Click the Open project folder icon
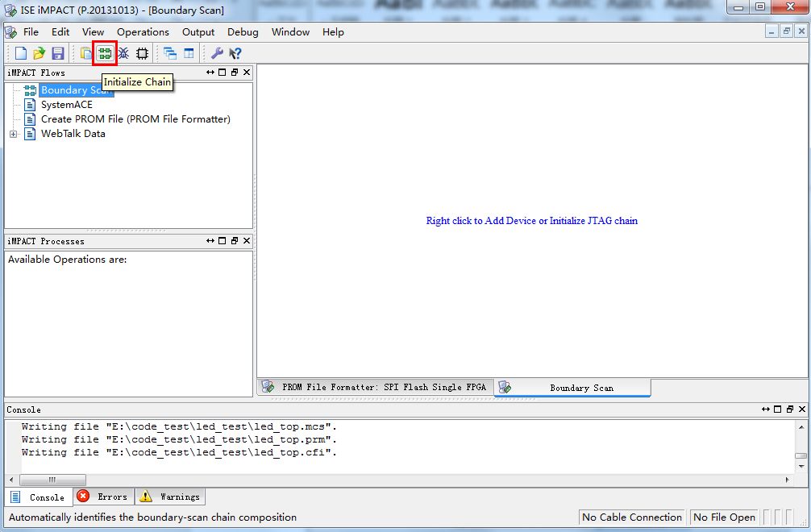The width and height of the screenshot is (811, 532). [x=40, y=53]
